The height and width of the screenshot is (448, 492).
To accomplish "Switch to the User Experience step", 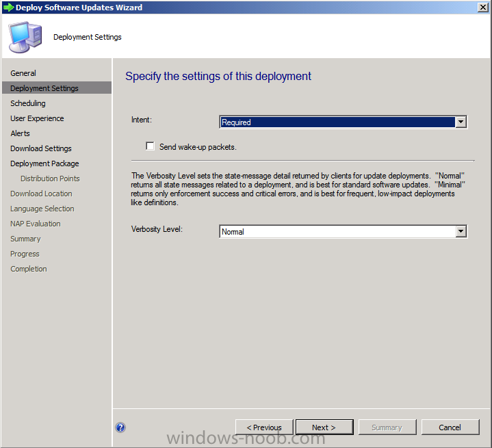I will tap(37, 118).
